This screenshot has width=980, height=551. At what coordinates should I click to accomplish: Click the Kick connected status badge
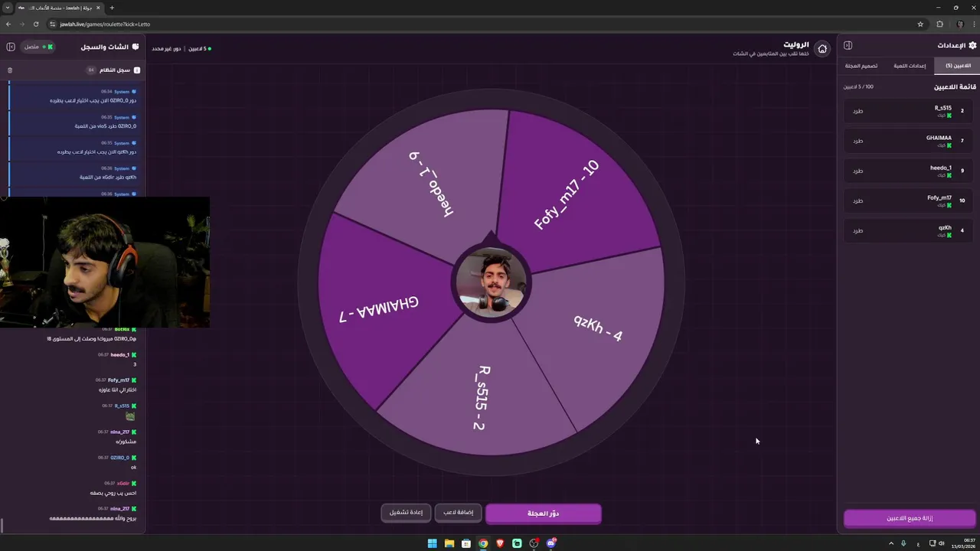[38, 47]
